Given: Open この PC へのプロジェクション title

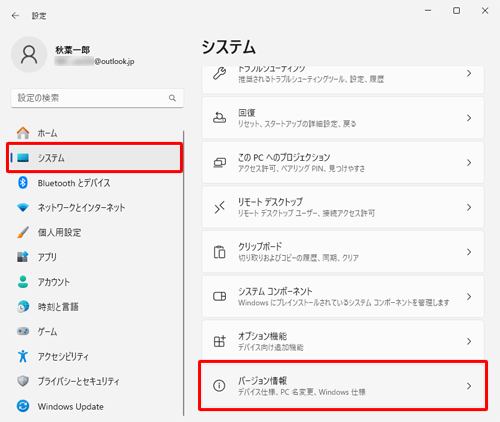Looking at the screenshot, I should click(x=284, y=157).
